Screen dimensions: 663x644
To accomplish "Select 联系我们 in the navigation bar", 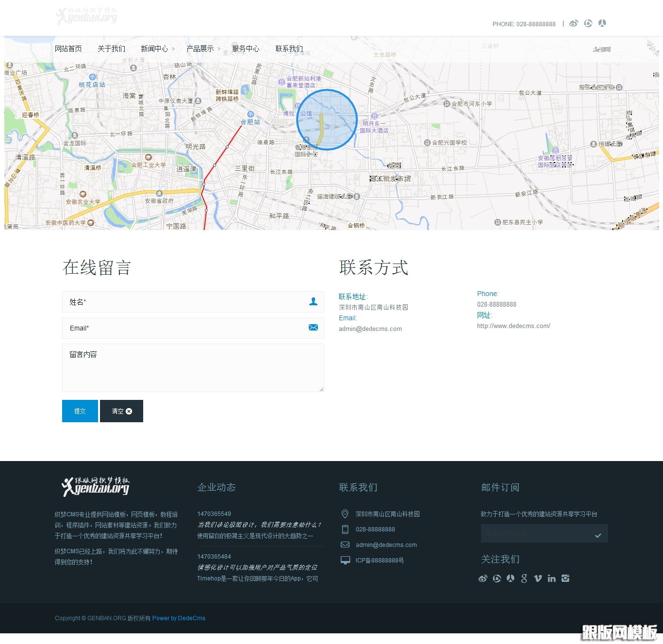I will 289,49.
